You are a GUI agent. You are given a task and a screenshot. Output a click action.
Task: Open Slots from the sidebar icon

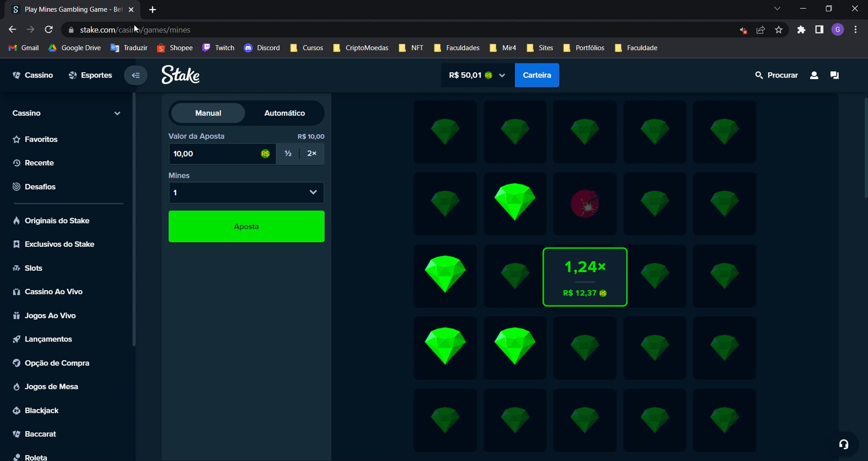[x=16, y=268]
